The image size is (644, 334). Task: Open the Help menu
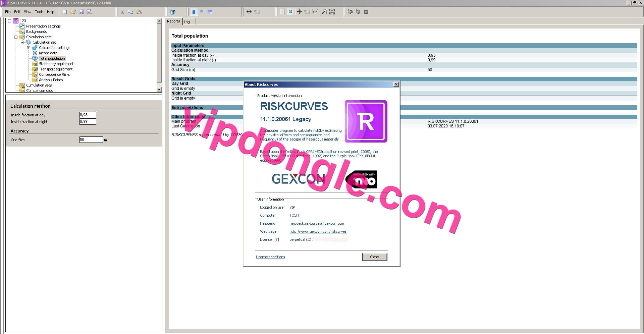click(51, 12)
